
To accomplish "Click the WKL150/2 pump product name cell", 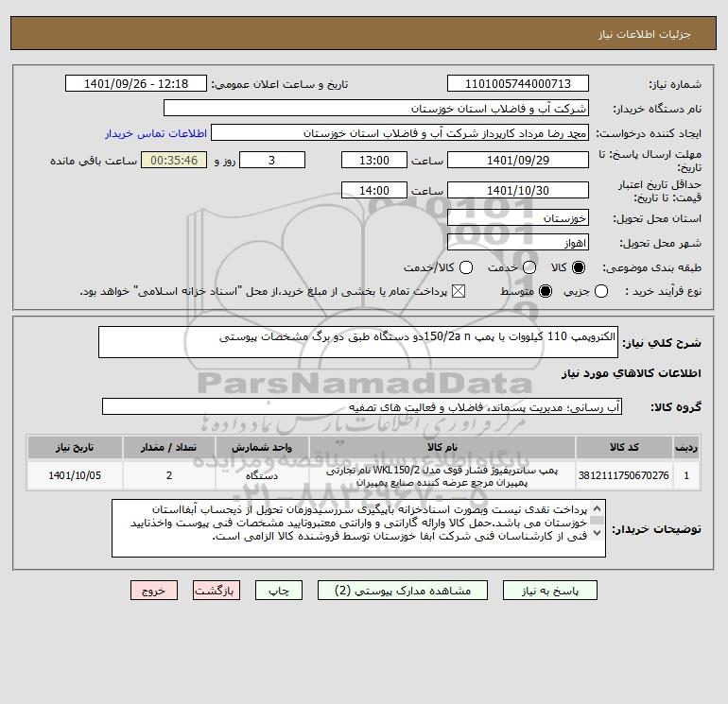I will pos(442,475).
